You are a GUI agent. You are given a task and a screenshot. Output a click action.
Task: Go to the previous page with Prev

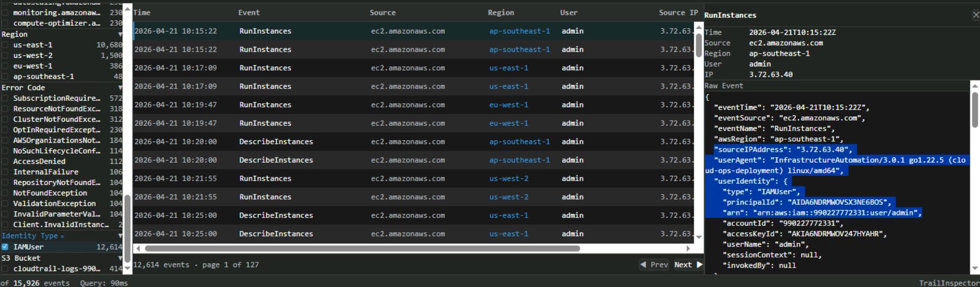(654, 265)
